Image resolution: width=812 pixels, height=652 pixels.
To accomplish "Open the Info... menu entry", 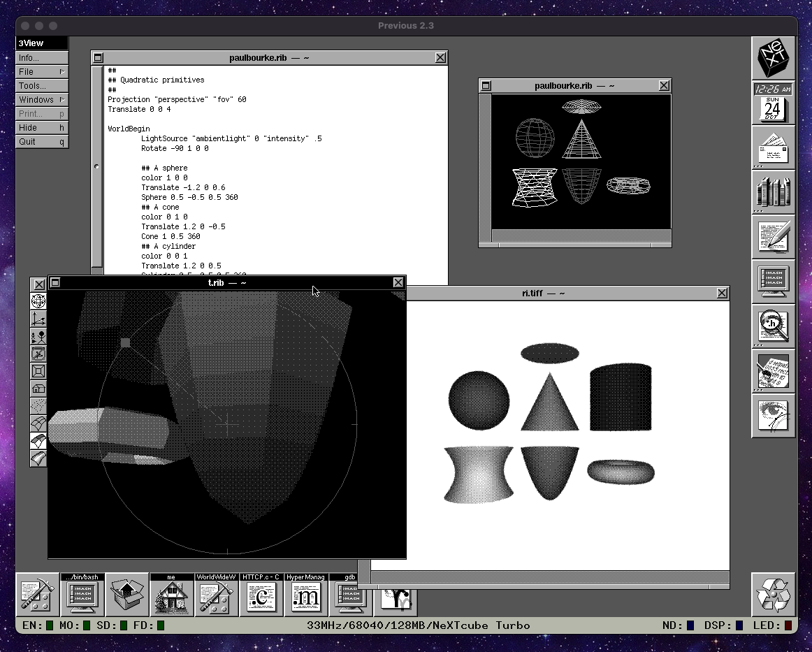I will [41, 57].
